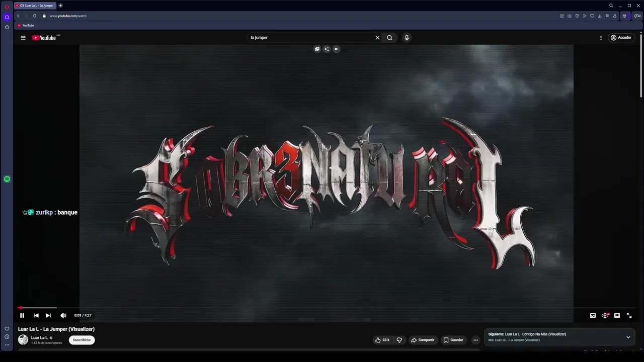Click video pop-out icon above player
The image size is (644, 362).
click(x=317, y=49)
